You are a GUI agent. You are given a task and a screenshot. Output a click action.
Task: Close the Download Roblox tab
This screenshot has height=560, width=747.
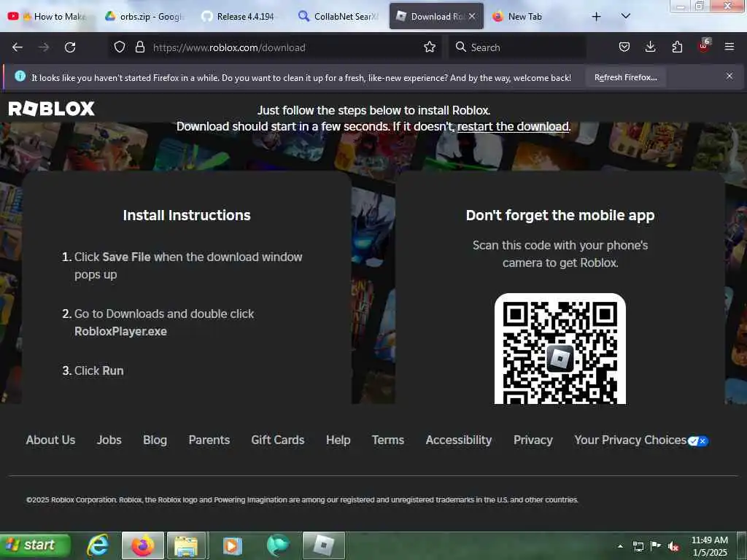(x=472, y=16)
